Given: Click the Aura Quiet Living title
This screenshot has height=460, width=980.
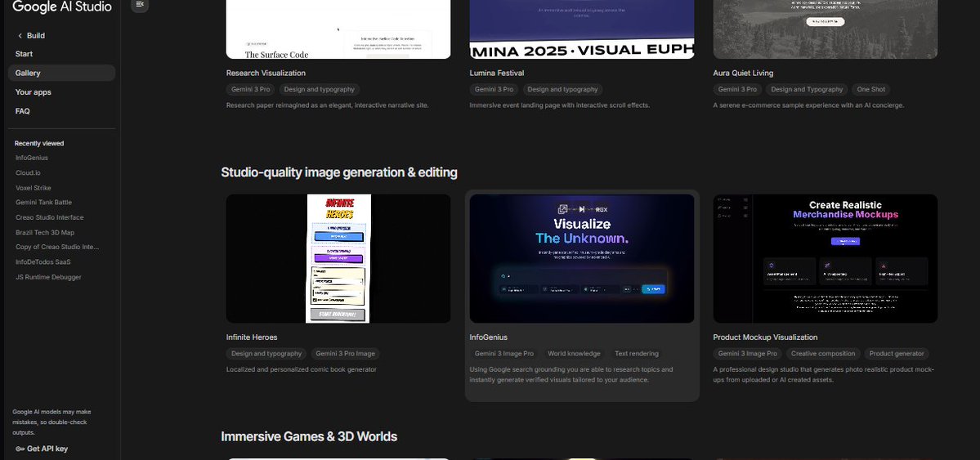Looking at the screenshot, I should [x=743, y=73].
